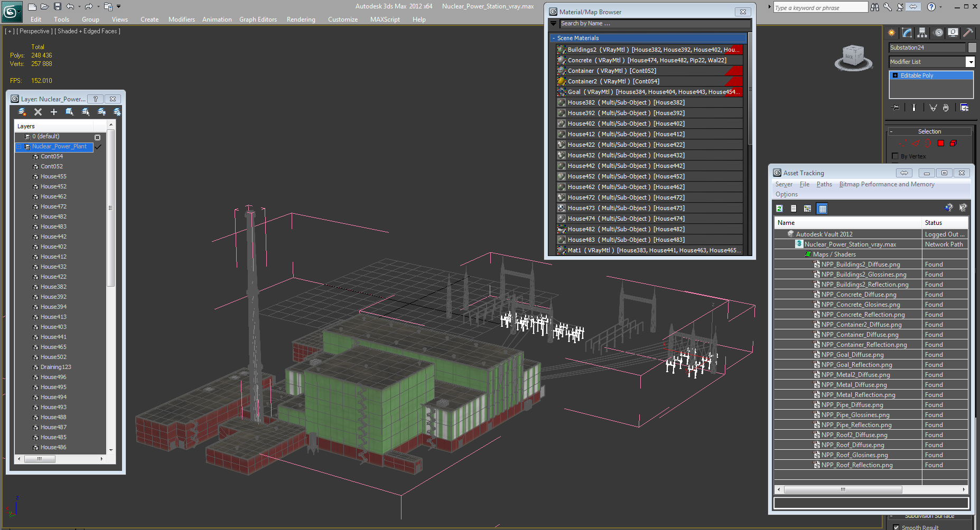980x530 pixels.
Task: Click Freeze/Unfreeze All Layers icon
Action: click(117, 112)
